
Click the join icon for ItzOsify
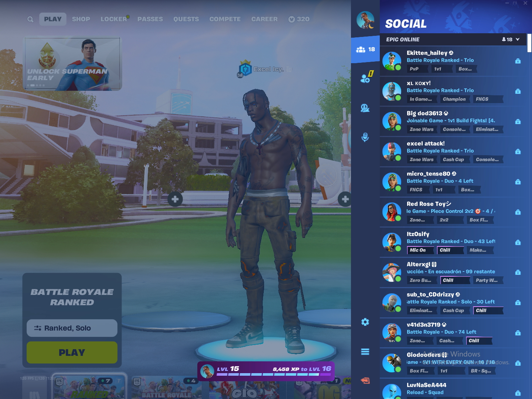point(518,242)
